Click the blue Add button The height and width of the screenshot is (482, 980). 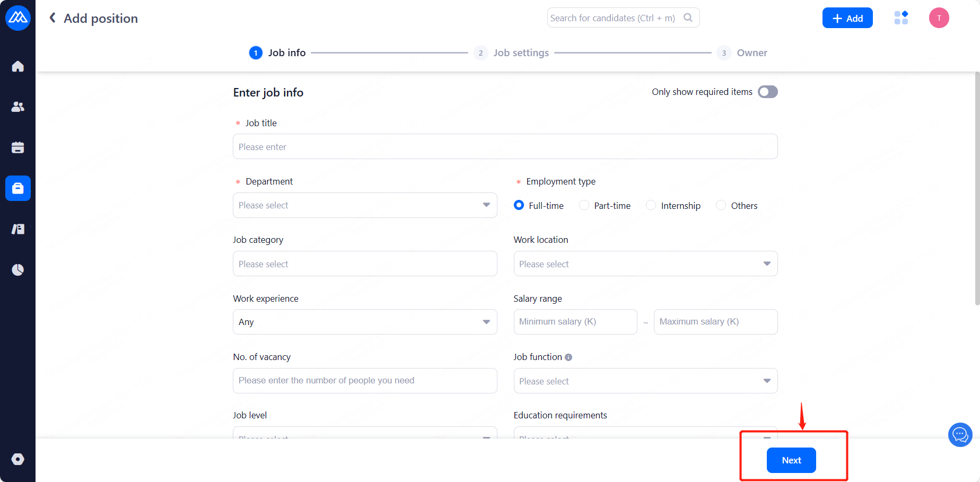click(x=847, y=18)
